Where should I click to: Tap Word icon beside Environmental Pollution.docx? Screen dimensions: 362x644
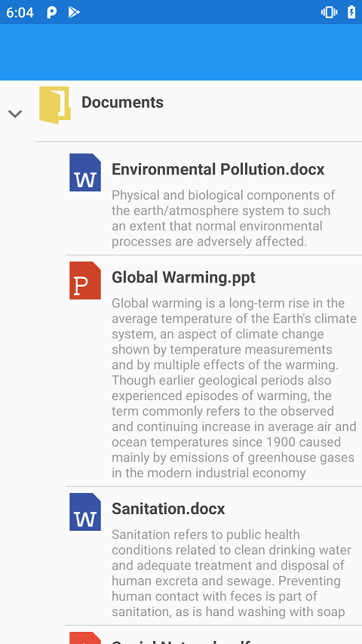point(85,172)
